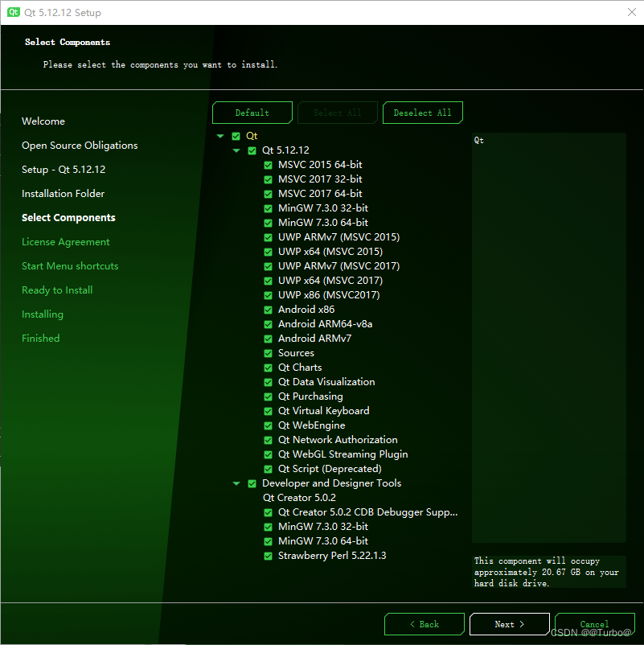Image resolution: width=644 pixels, height=645 pixels.
Task: Select the Android x86 row label
Action: (x=306, y=310)
